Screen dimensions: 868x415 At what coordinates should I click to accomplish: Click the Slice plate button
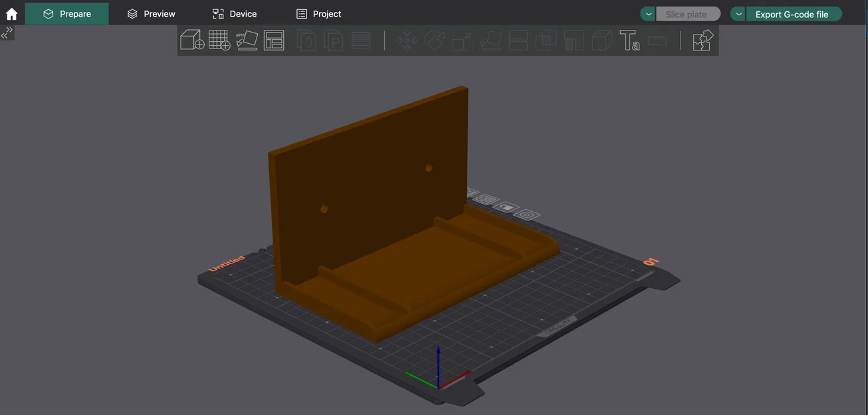(688, 14)
